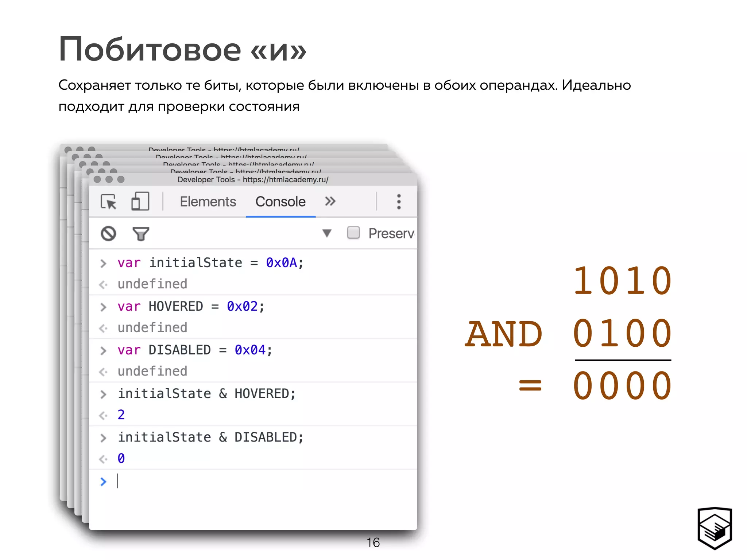
Task: Click the HTML Academy shield logo
Action: (714, 528)
